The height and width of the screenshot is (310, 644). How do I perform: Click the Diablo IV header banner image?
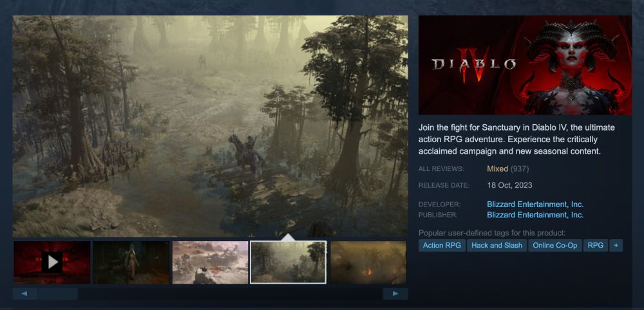(x=525, y=65)
